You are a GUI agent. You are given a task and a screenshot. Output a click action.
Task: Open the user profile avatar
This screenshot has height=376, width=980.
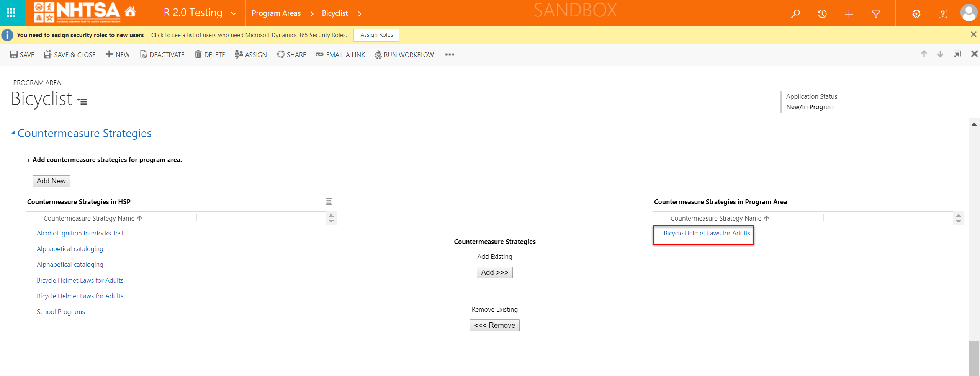(969, 13)
